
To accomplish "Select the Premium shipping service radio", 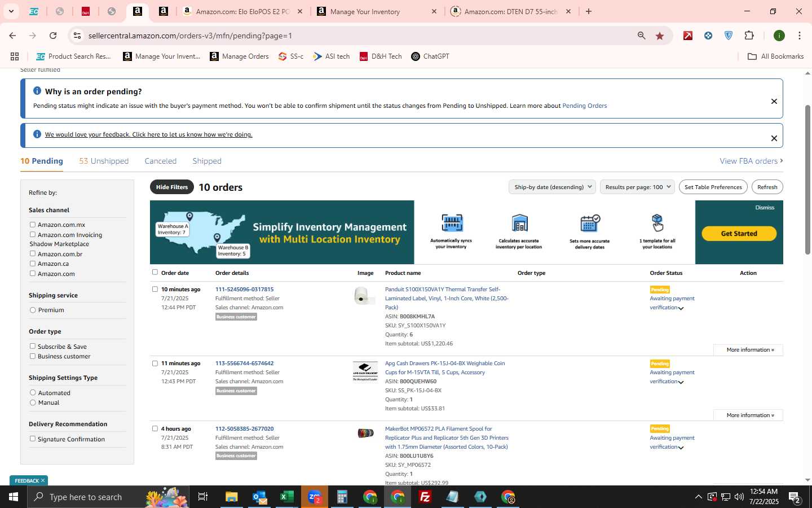I will [x=33, y=310].
